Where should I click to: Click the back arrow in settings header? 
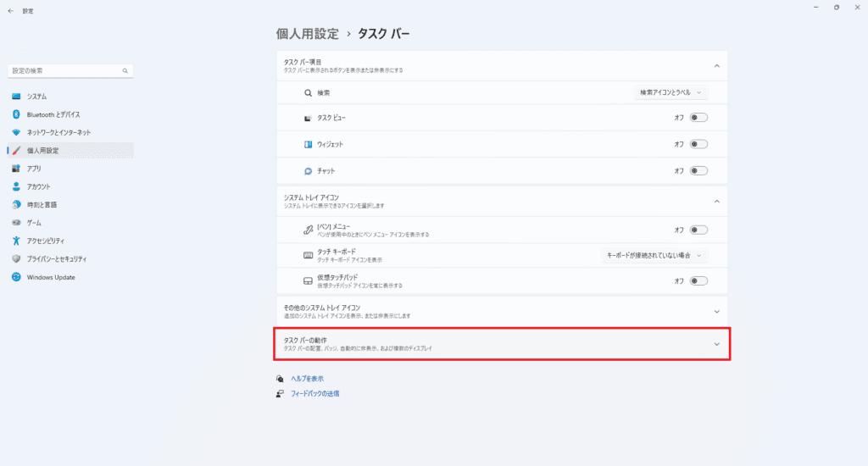click(x=10, y=11)
